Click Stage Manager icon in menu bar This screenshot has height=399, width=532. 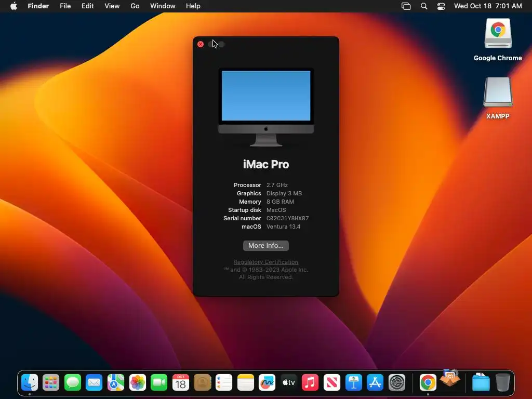pos(406,6)
